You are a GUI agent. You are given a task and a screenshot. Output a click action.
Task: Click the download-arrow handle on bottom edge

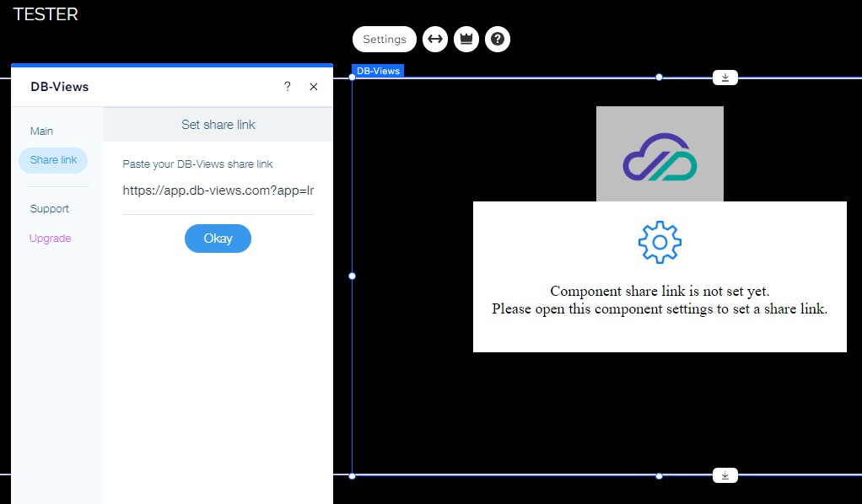pyautogui.click(x=725, y=475)
